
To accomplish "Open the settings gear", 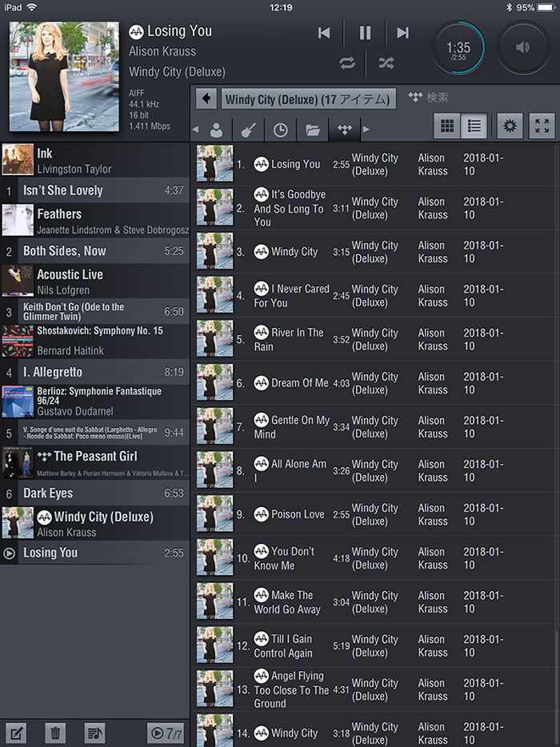I will point(510,126).
